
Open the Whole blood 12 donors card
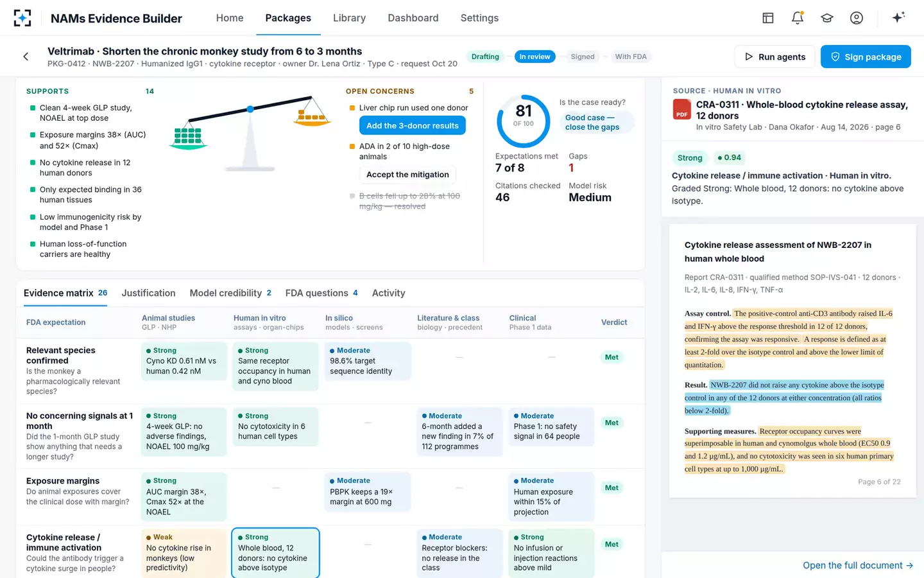point(275,553)
